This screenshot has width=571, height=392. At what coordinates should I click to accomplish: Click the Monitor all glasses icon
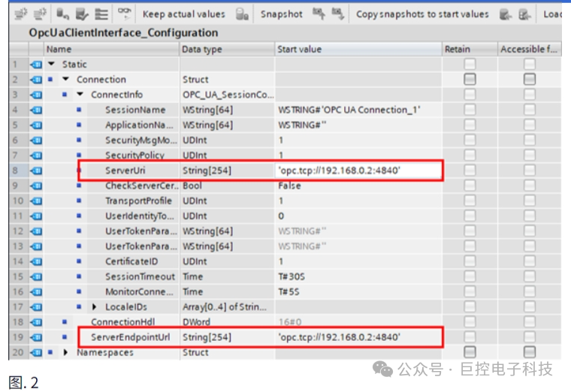pyautogui.click(x=124, y=14)
